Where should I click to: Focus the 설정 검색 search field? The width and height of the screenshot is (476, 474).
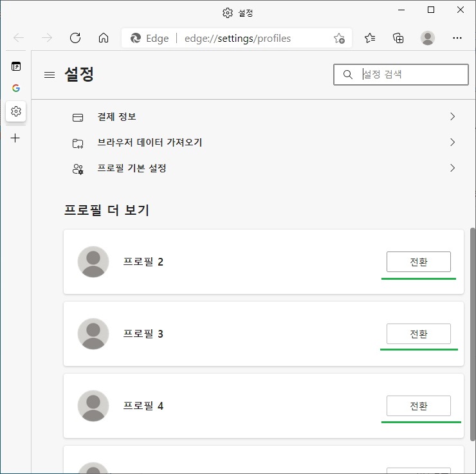(x=401, y=75)
